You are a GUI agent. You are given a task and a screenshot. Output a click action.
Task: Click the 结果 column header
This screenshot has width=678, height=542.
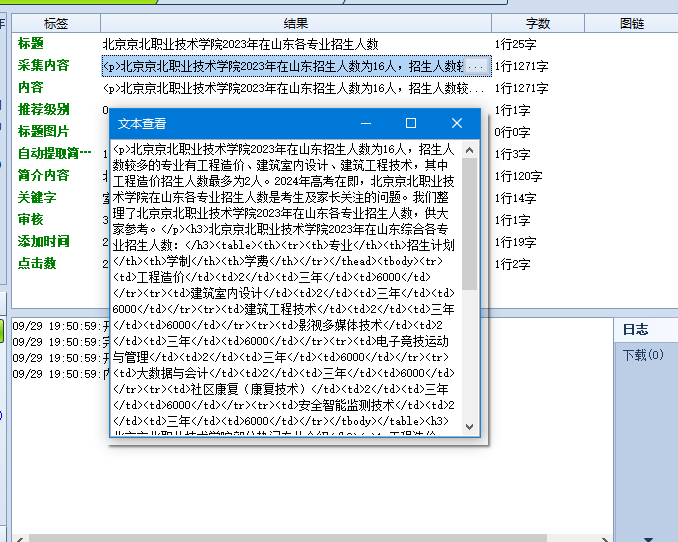[296, 23]
